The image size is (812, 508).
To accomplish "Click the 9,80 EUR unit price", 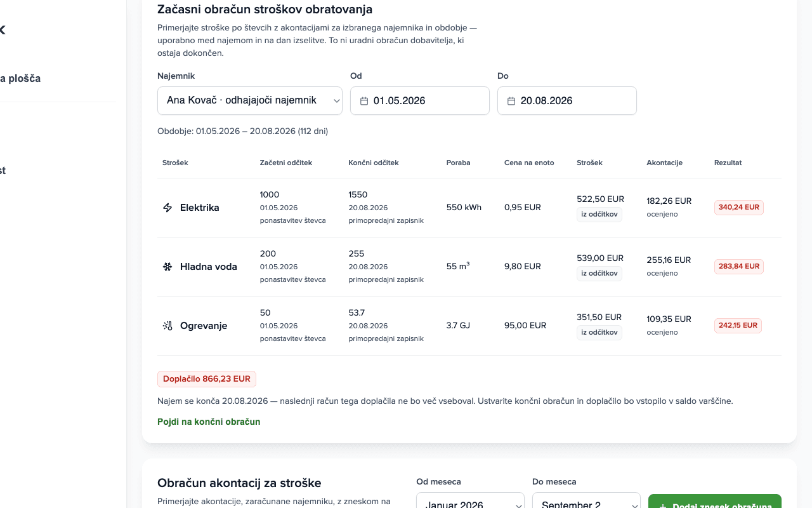I will pos(523,267).
